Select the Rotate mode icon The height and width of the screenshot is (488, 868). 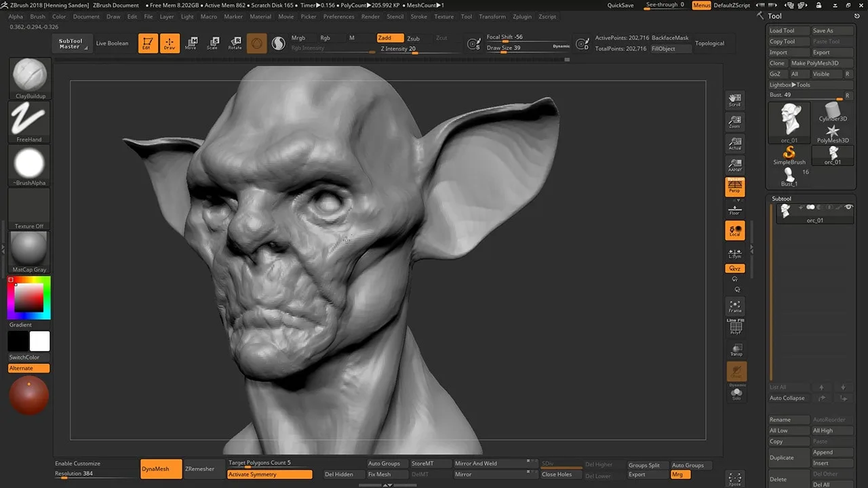coord(235,43)
